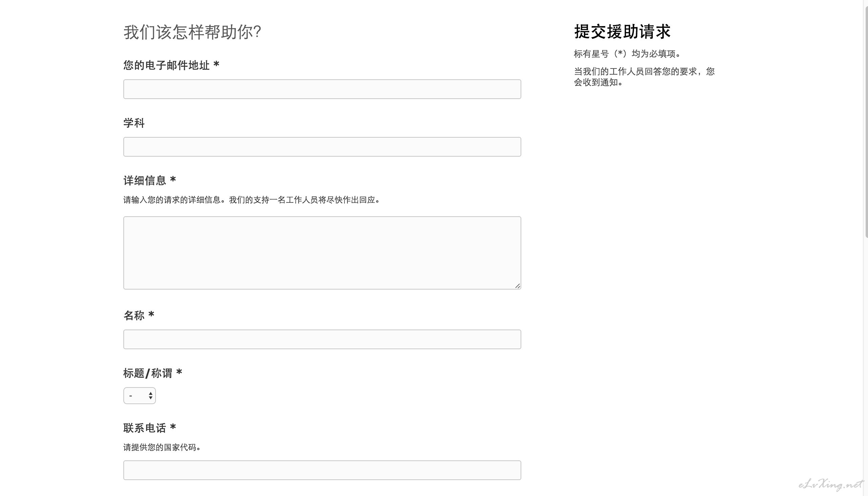The image size is (868, 496).
Task: Click the 联系电话 label text
Action: pyautogui.click(x=149, y=428)
